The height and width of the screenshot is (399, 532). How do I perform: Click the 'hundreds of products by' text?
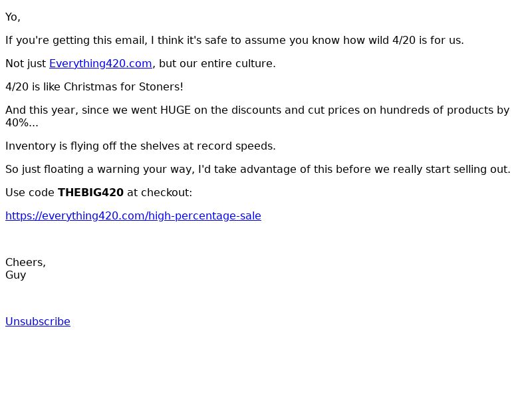(444, 110)
